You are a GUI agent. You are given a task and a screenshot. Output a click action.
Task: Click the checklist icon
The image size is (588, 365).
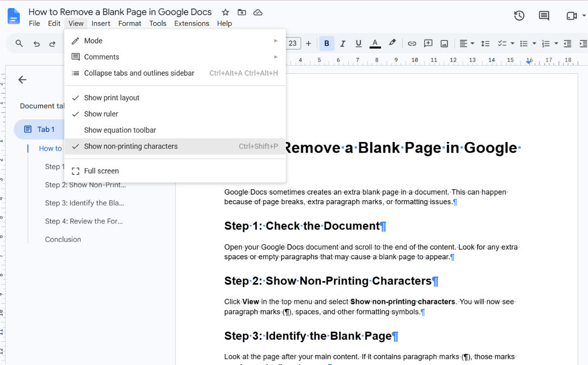(502, 43)
